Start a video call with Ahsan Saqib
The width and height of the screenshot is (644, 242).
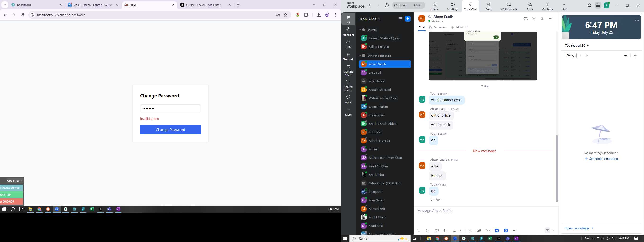(526, 19)
